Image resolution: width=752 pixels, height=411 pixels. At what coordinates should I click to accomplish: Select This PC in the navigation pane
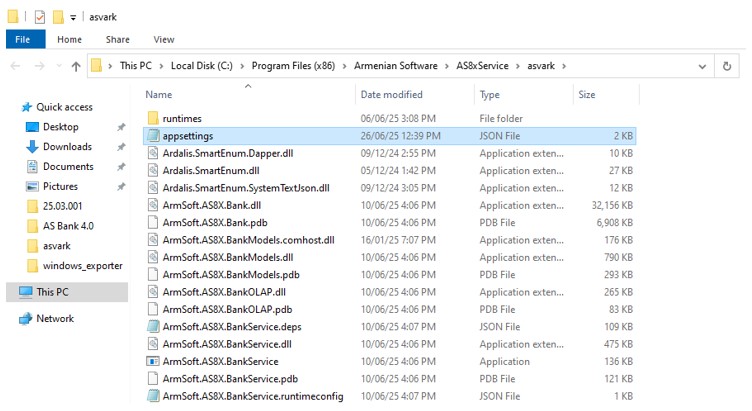click(52, 292)
